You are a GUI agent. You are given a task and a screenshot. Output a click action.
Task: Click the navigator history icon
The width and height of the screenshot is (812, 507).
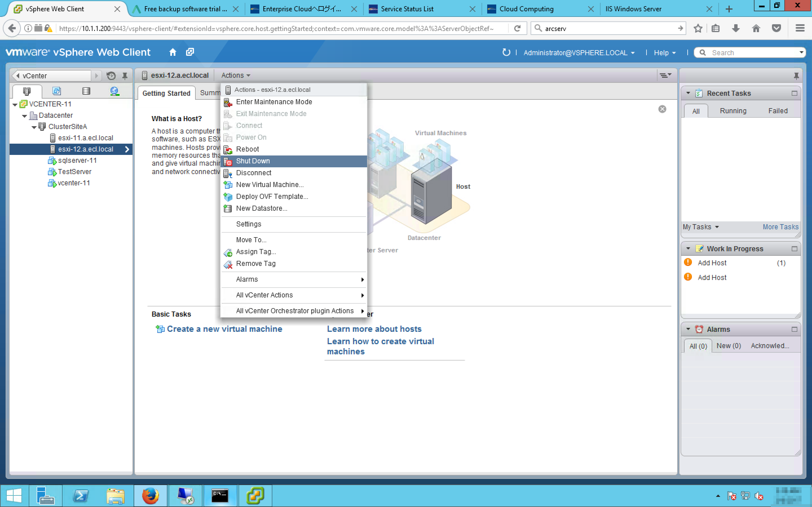(x=111, y=76)
